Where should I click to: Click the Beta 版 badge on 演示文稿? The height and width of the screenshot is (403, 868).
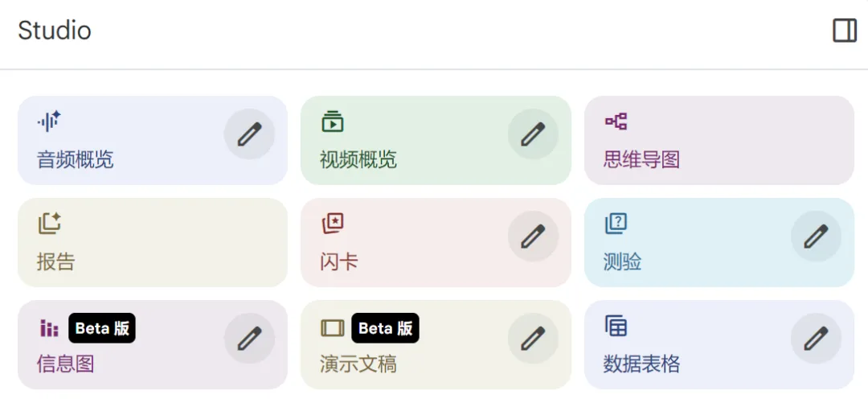[x=385, y=328]
